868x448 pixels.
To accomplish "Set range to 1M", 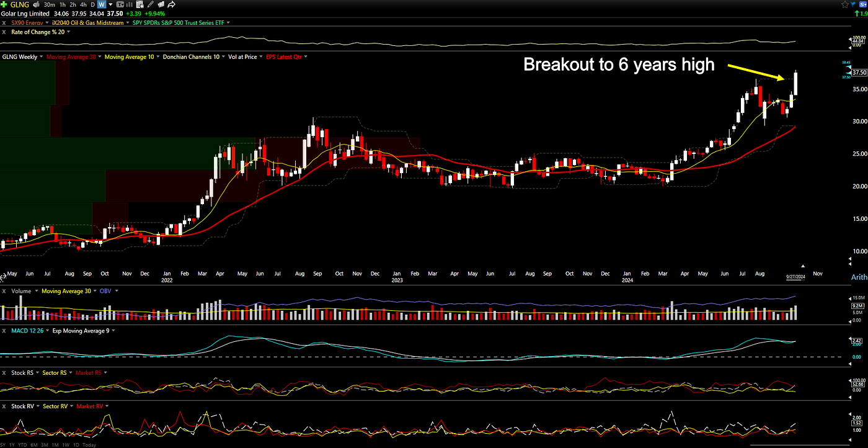I will tap(55, 445).
